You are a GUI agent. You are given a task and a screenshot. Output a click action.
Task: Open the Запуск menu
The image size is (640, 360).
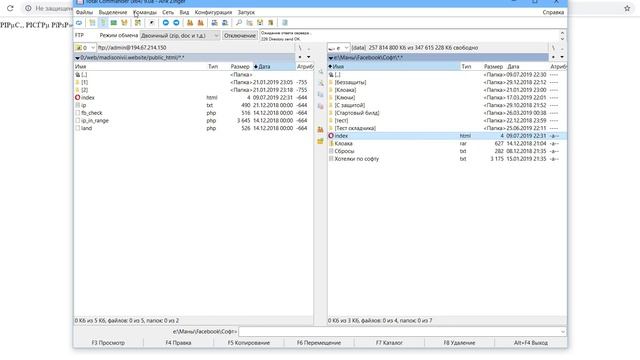pos(246,12)
